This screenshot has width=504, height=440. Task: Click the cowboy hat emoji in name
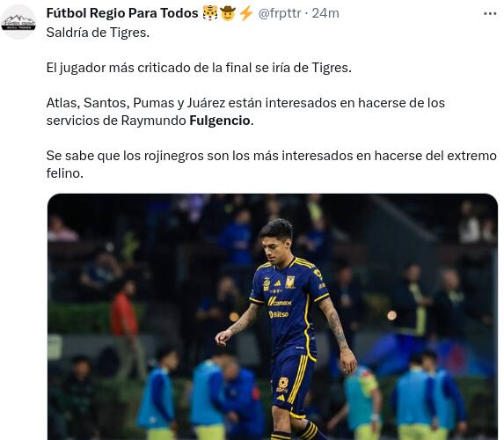(x=228, y=13)
